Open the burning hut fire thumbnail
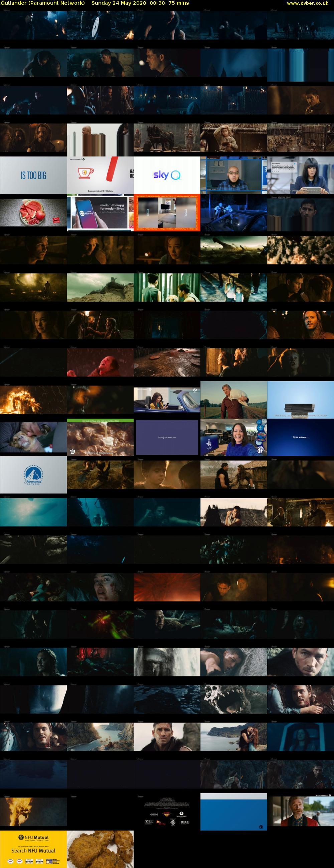 coord(33,400)
